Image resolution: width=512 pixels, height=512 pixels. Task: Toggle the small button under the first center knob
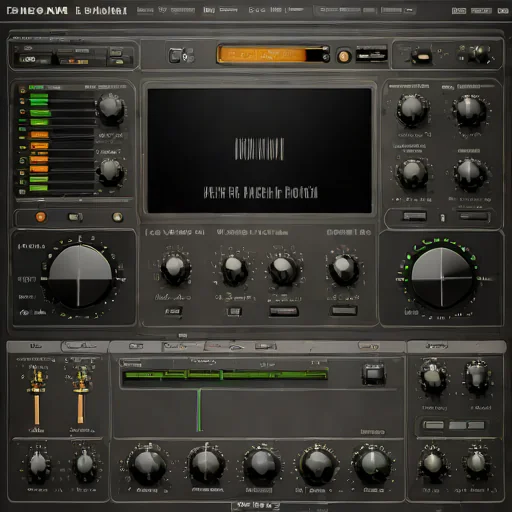pos(173,311)
